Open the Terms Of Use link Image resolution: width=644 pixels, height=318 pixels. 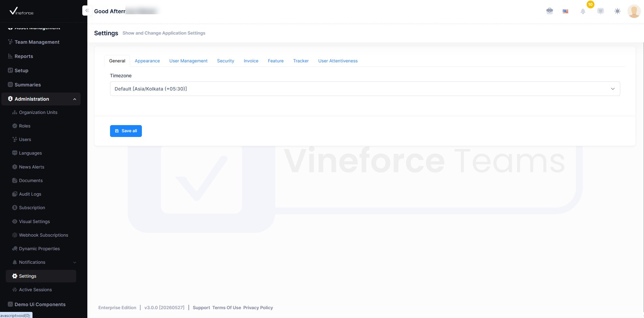pyautogui.click(x=227, y=308)
